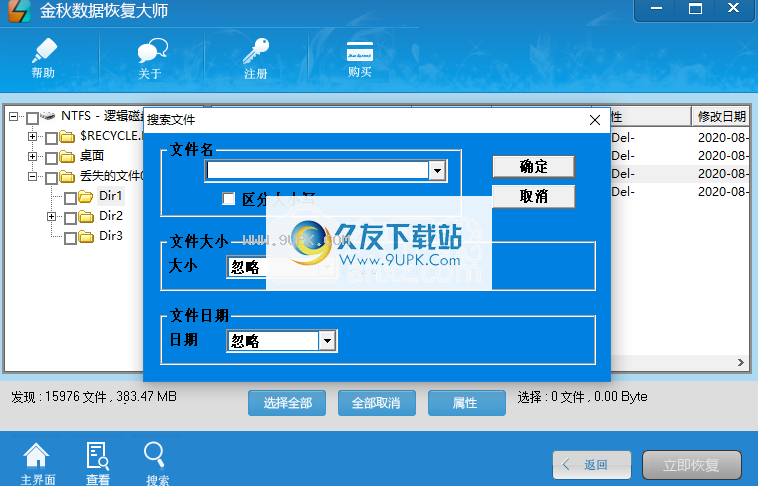
Task: Check the 丢失的文件 folder checkbox
Action: point(51,177)
